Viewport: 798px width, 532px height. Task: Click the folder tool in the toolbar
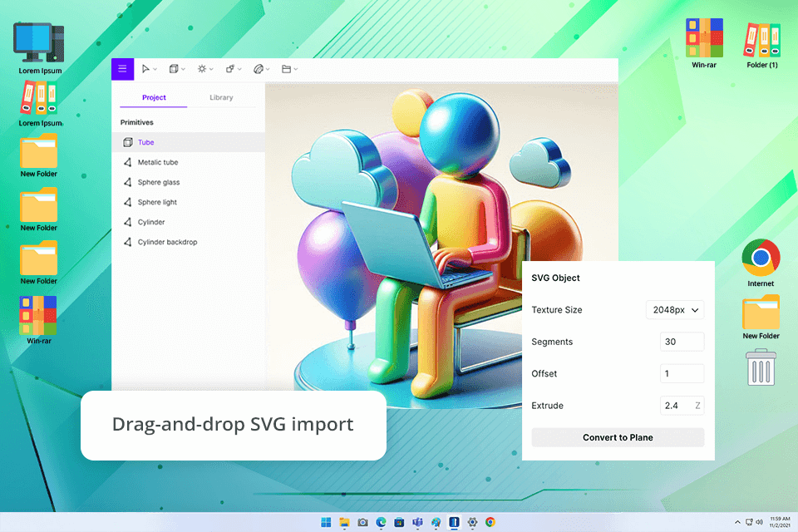click(287, 69)
